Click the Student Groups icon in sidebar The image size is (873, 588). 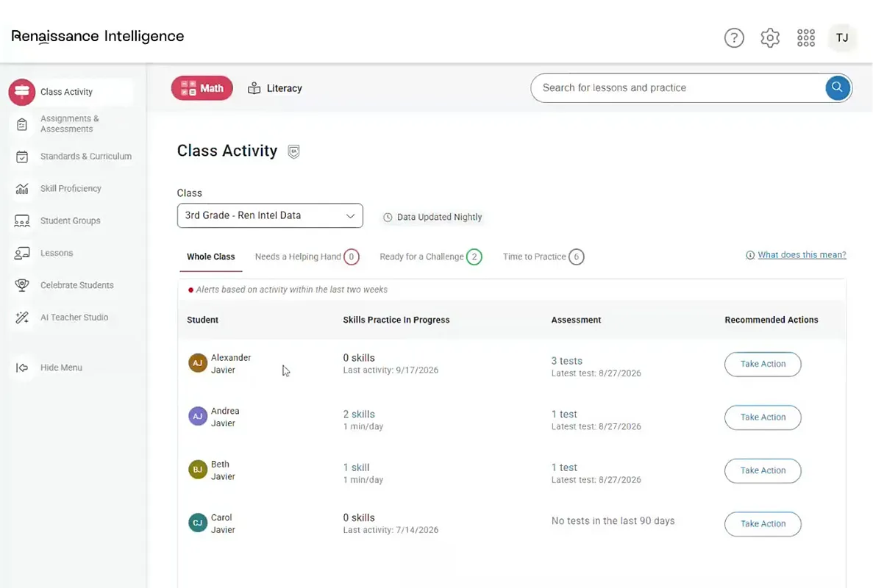[22, 220]
